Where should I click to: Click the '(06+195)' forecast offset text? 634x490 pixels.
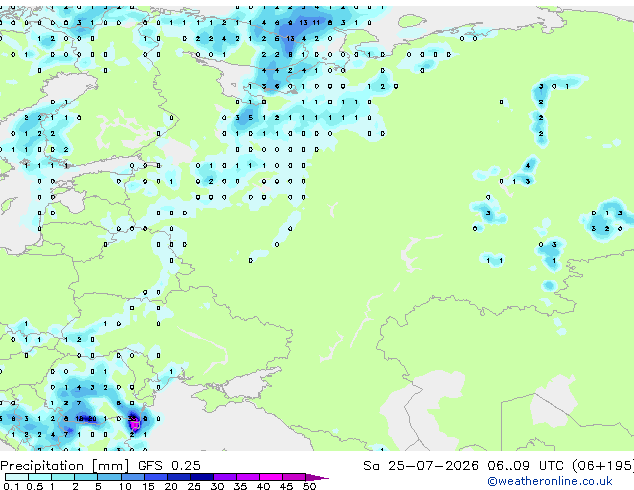602,466
